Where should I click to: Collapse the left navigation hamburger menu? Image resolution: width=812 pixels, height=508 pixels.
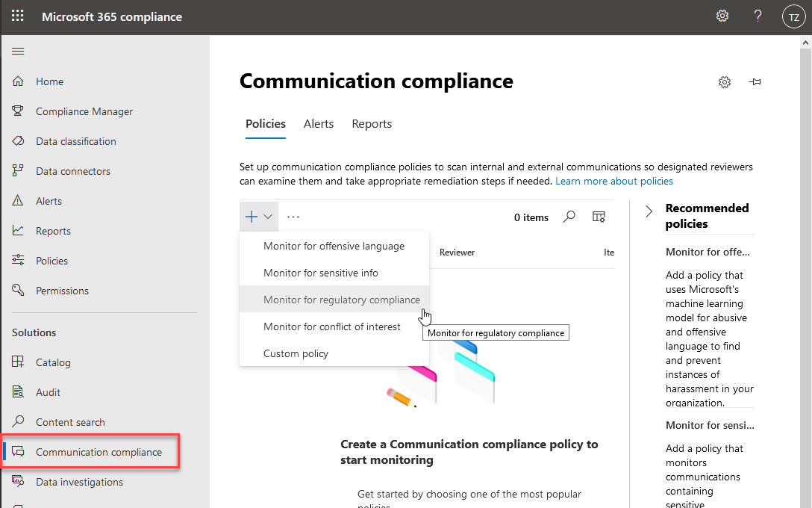pyautogui.click(x=18, y=52)
